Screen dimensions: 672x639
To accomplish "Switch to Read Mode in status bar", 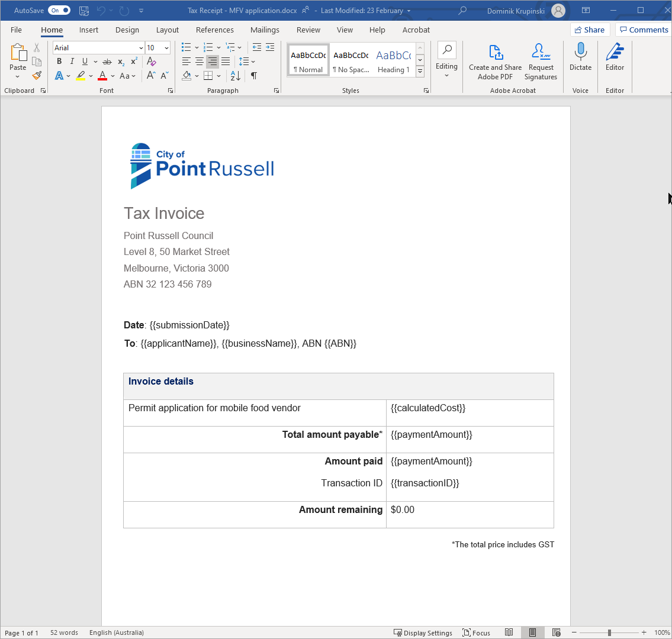I will (509, 632).
